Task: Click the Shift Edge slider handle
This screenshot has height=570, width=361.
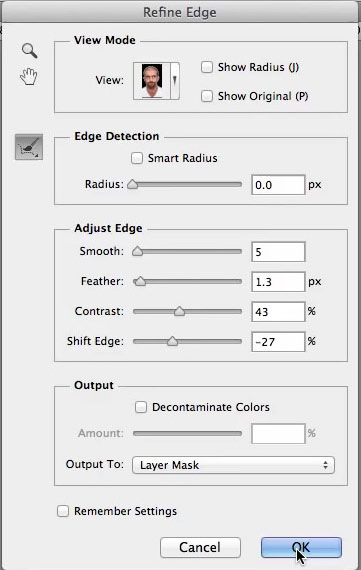Action: pyautogui.click(x=172, y=341)
